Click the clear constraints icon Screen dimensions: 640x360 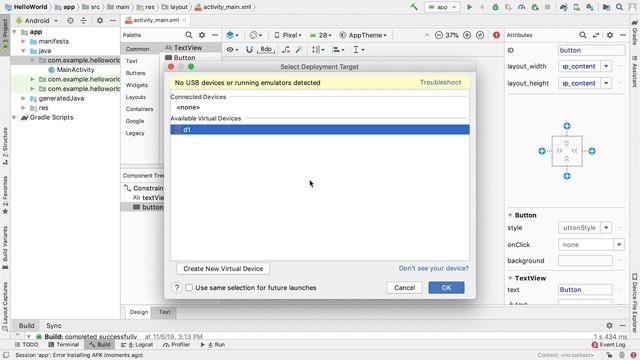pyautogui.click(x=286, y=49)
